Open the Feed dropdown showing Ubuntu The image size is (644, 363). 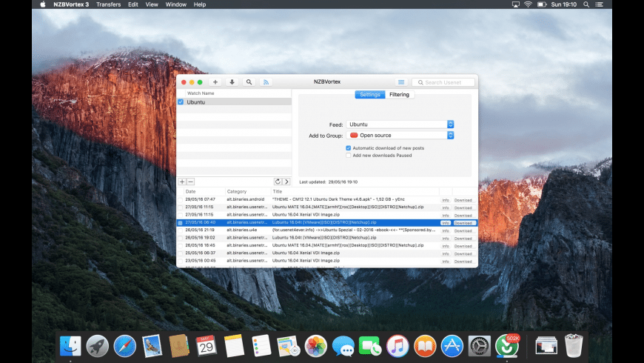click(400, 124)
